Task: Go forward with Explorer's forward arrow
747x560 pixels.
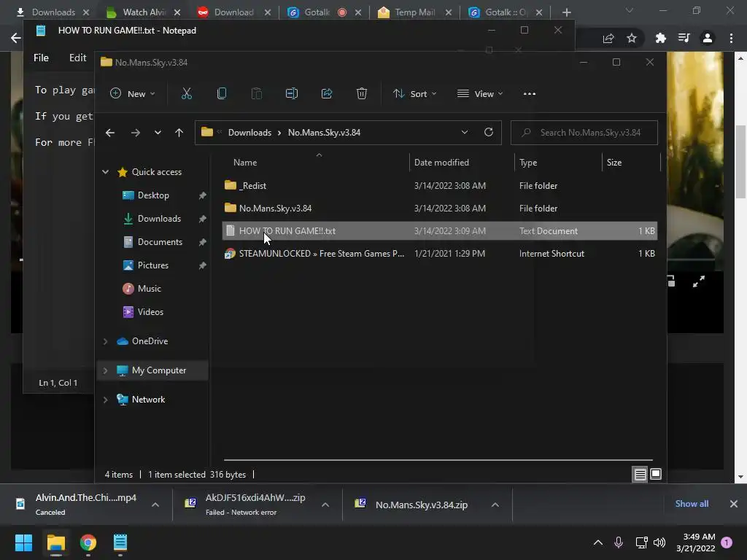Action: 135,133
